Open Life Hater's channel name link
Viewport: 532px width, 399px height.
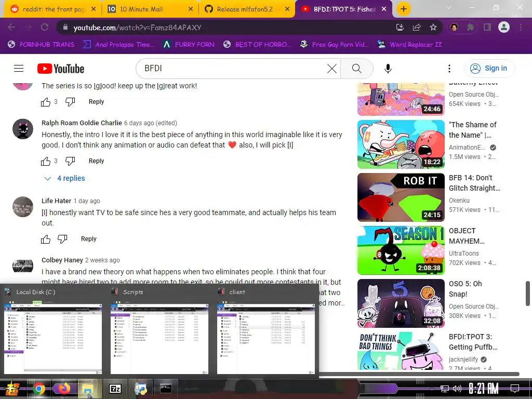[56, 201]
